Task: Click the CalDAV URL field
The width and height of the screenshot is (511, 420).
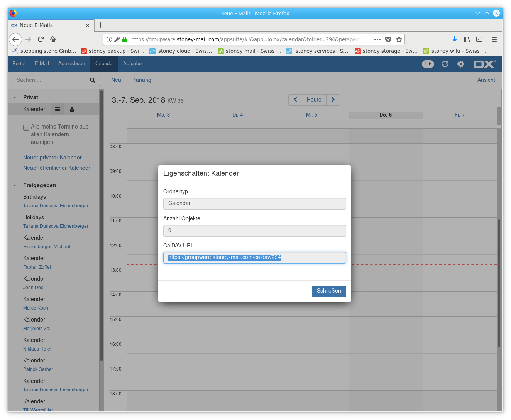Action: [254, 257]
